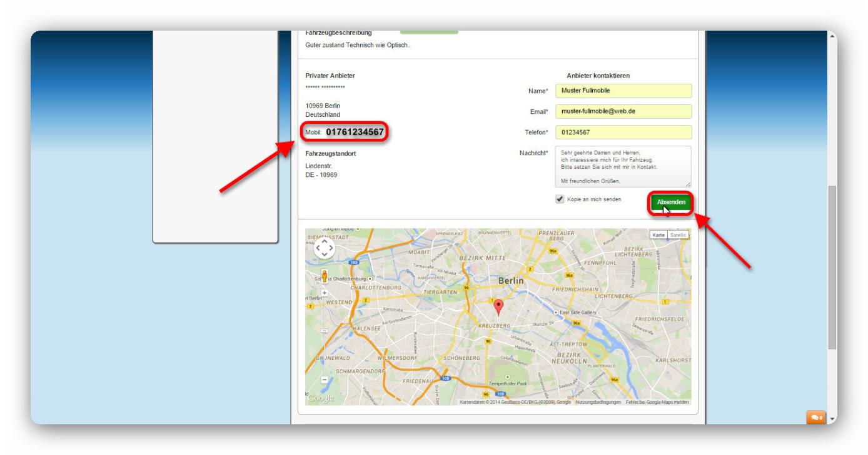Screen dimensions: 868x455
Task: Zoom in the map with plus button
Action: coord(325,292)
